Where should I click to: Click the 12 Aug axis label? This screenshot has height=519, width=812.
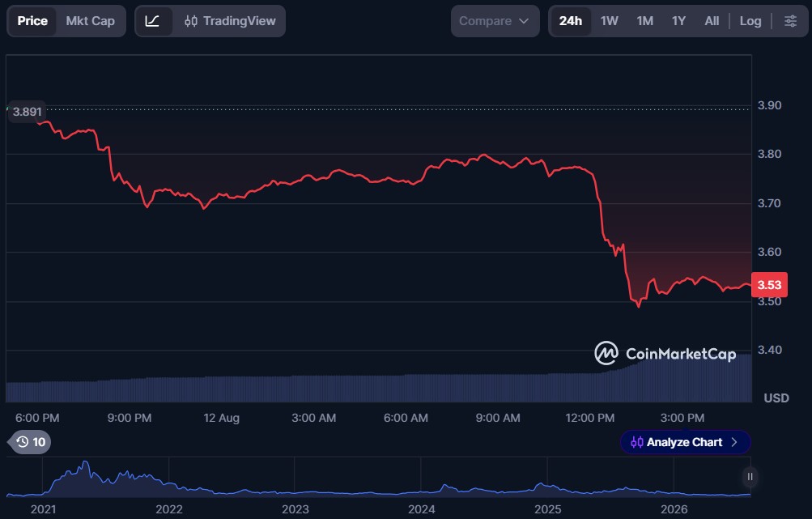tap(221, 418)
